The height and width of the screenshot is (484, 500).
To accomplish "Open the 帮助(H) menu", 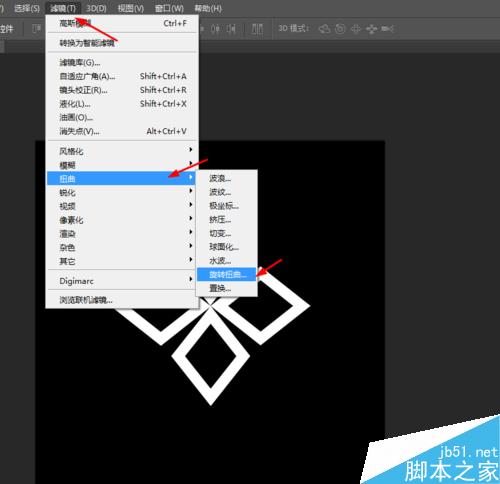I will click(208, 8).
